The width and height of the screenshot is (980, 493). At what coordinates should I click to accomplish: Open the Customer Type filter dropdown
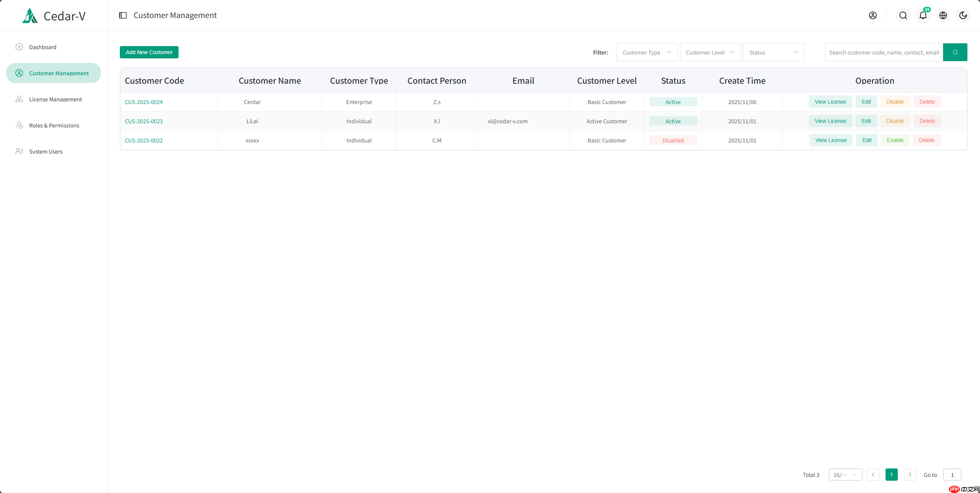tap(647, 52)
